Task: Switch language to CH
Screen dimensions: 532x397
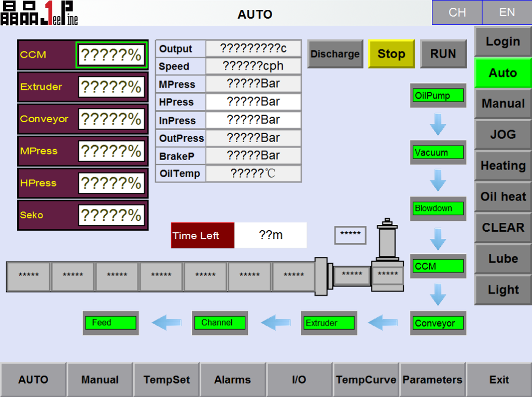Action: (457, 12)
